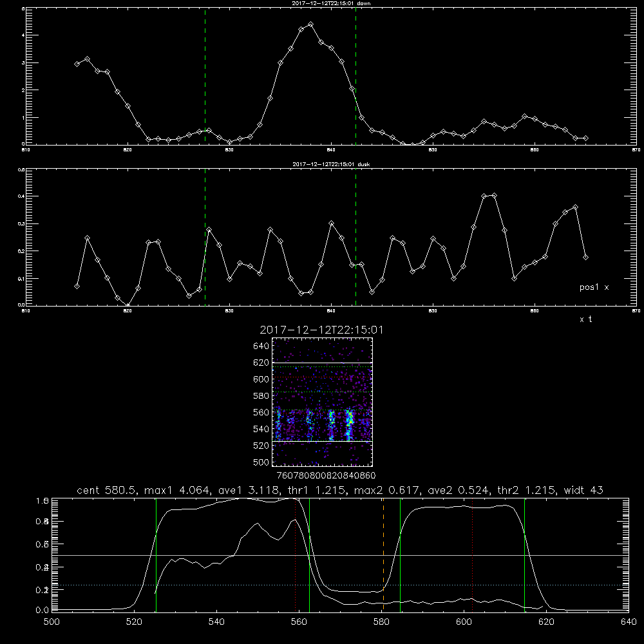
Task: Select the 'pos1 x' label
Action: coord(594,287)
